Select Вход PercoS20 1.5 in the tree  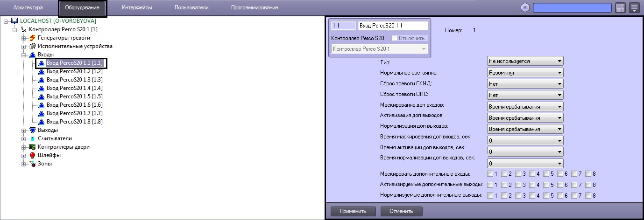tap(74, 96)
